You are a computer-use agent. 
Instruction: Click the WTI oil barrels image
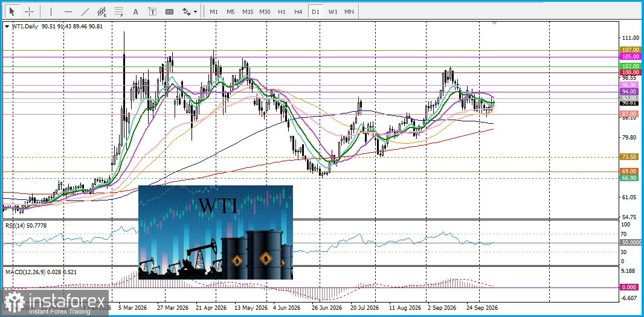coord(216,232)
